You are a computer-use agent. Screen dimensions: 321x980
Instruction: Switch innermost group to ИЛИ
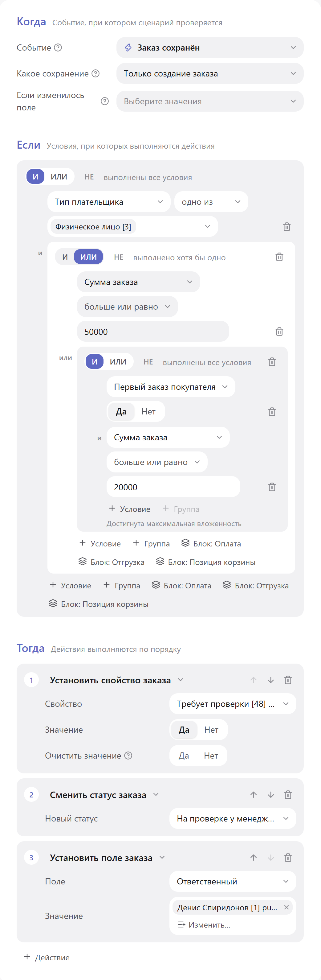118,362
